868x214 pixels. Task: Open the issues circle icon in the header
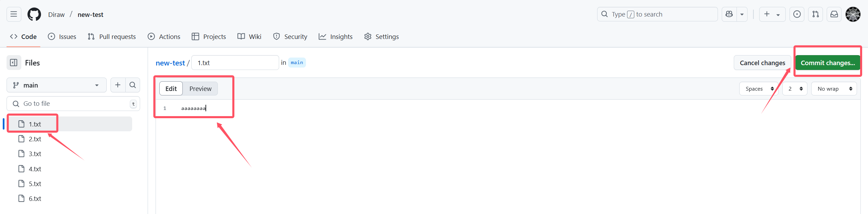click(797, 14)
